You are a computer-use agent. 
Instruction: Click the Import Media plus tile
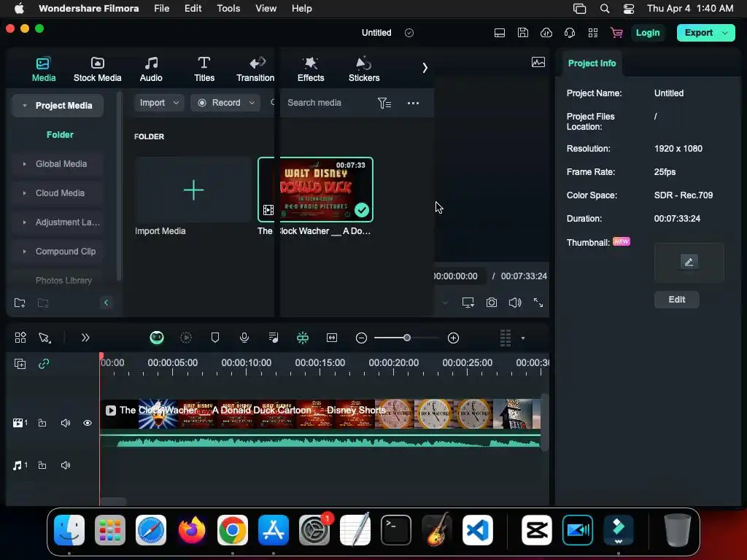tap(193, 190)
